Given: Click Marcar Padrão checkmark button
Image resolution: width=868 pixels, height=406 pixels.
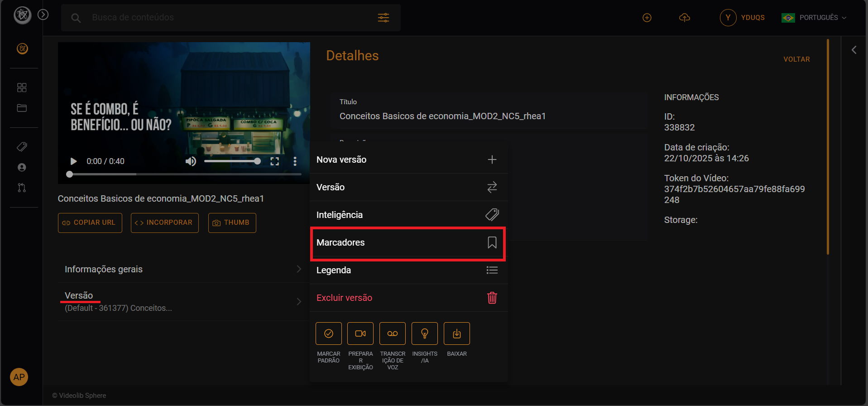Looking at the screenshot, I should [x=329, y=333].
